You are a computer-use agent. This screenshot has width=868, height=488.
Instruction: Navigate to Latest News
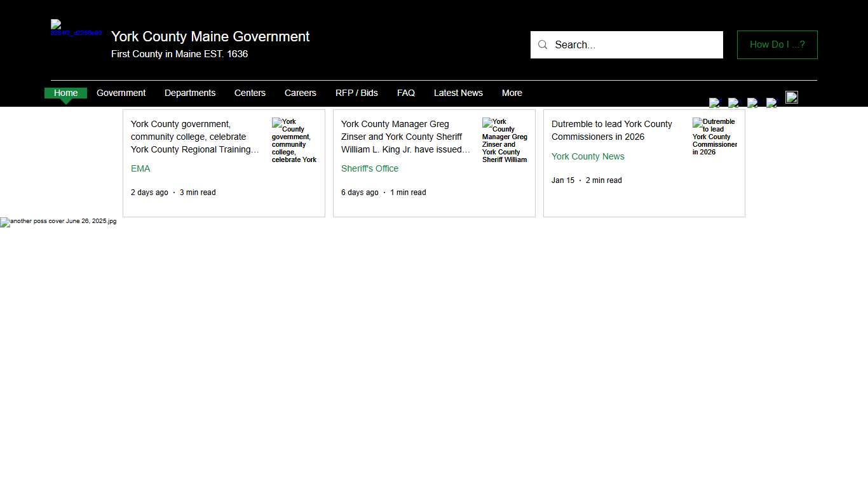coord(458,93)
